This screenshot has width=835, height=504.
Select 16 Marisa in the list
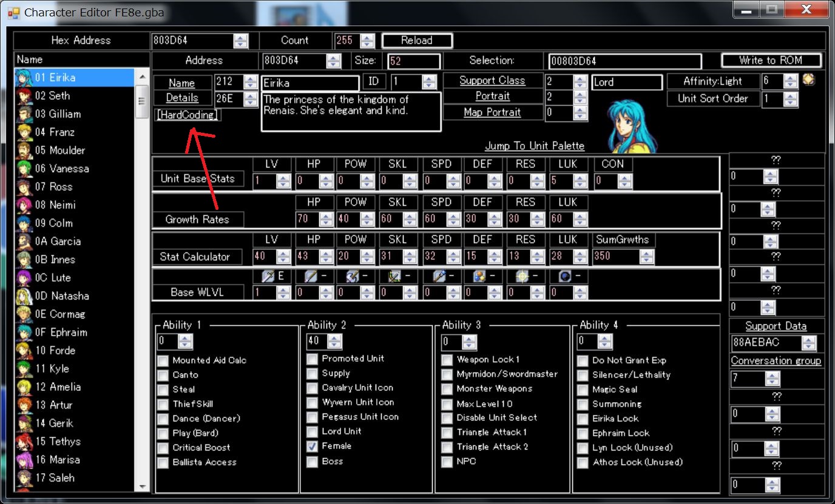point(75,460)
